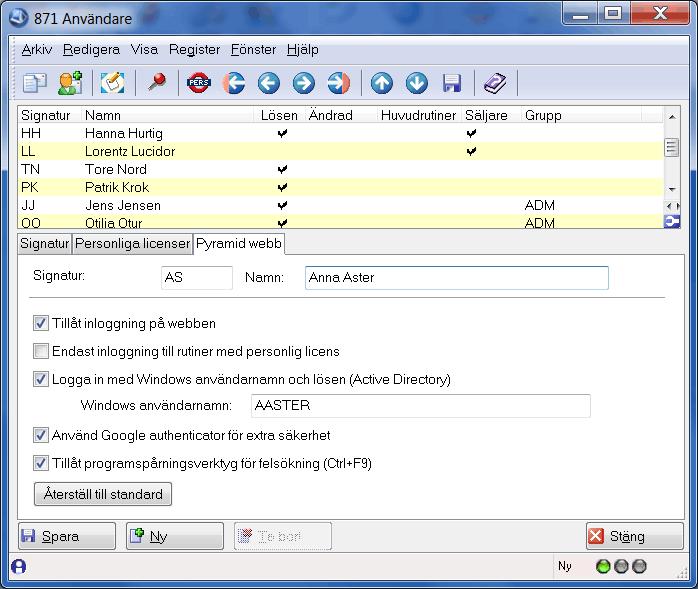Switch to the Signatur tab

pyautogui.click(x=45, y=244)
